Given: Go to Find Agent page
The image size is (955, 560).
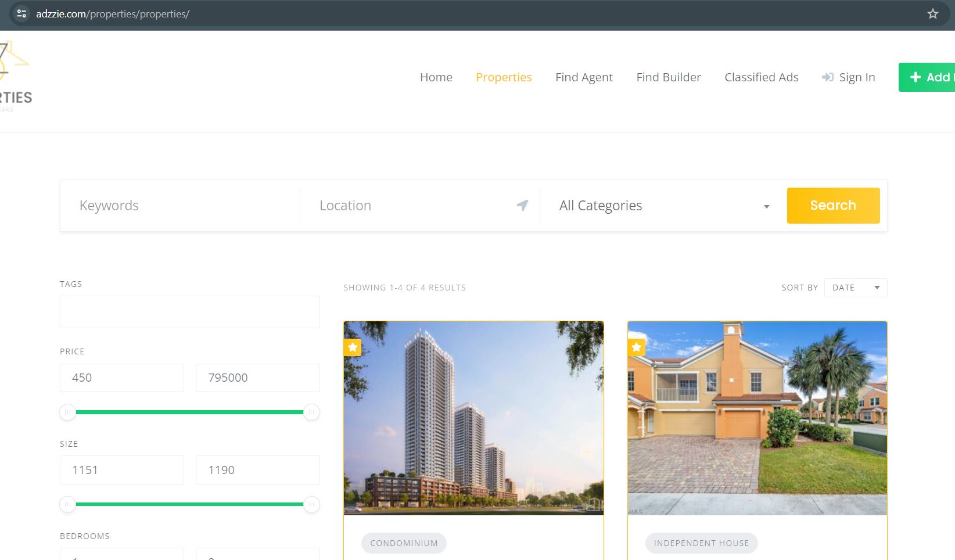Looking at the screenshot, I should tap(584, 77).
